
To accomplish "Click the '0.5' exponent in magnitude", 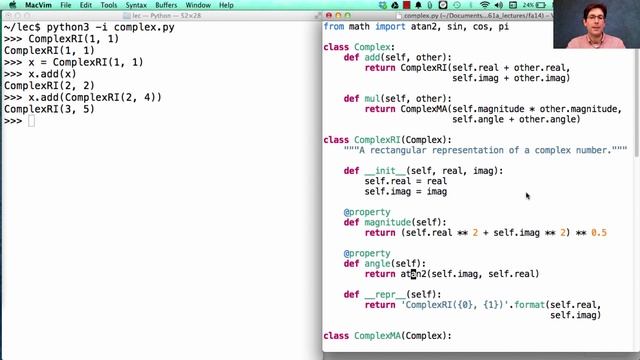I will (599, 233).
